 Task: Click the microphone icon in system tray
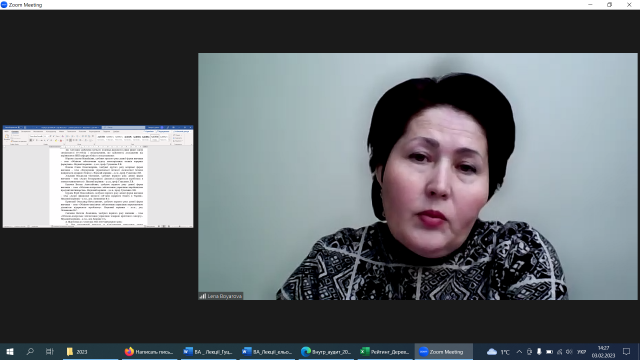click(539, 351)
